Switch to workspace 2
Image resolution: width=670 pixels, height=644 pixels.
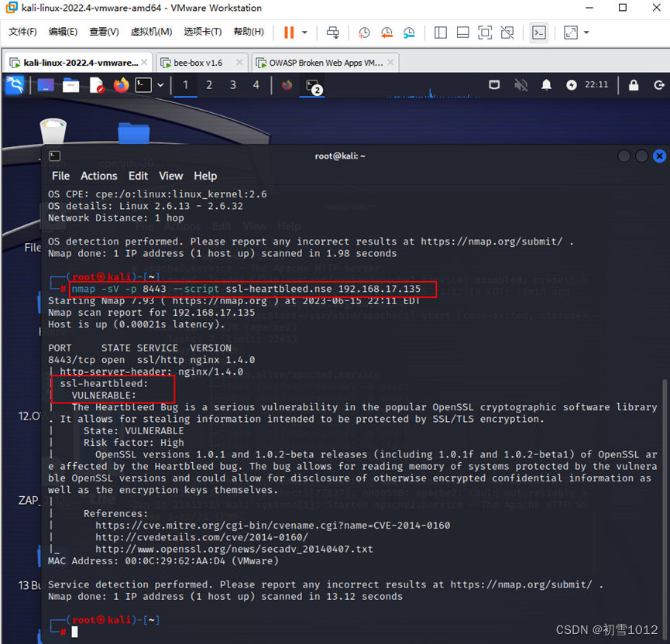click(x=209, y=85)
